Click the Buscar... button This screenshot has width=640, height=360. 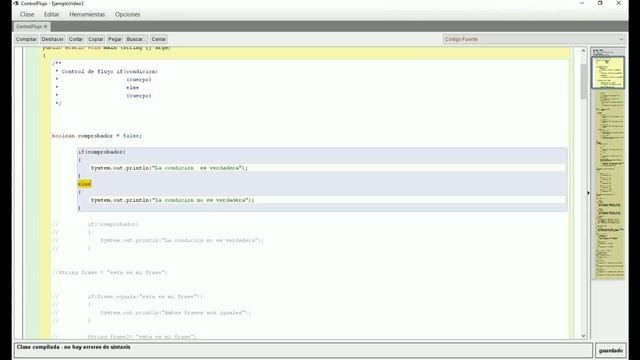[x=136, y=39]
